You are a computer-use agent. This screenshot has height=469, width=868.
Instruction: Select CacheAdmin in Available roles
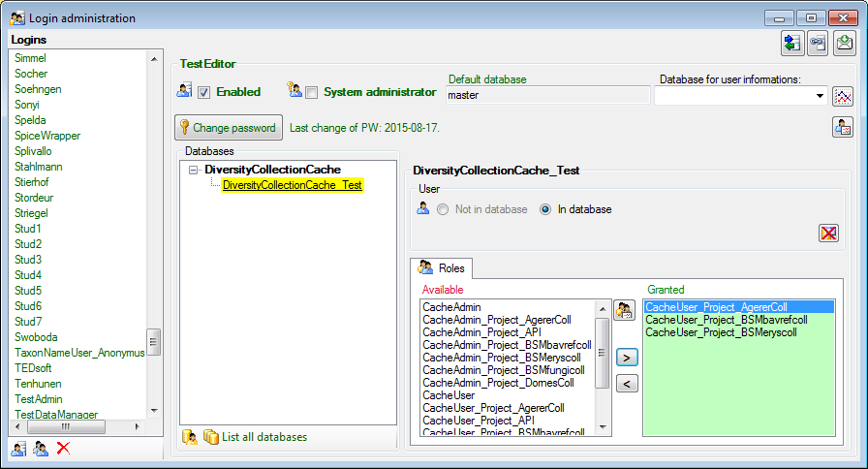coord(451,307)
